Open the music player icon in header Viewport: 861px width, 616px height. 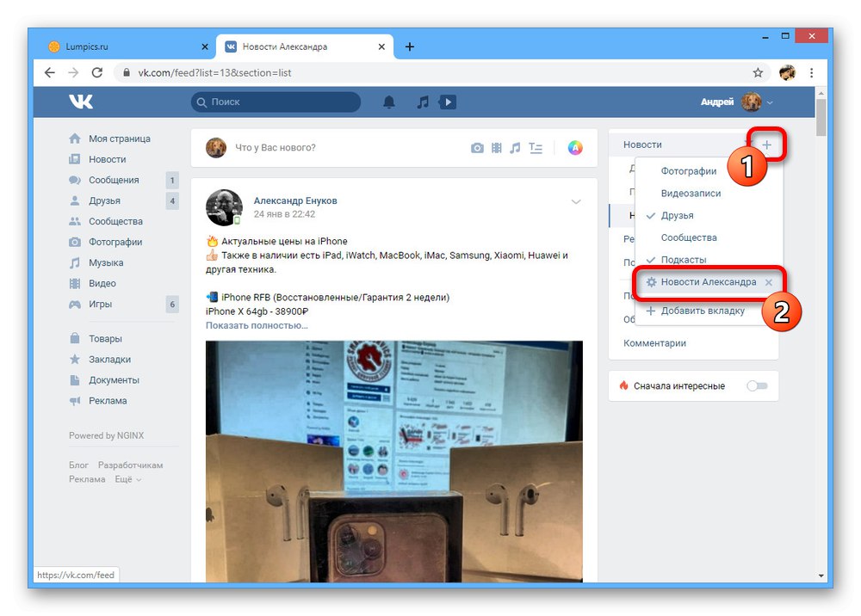[421, 102]
